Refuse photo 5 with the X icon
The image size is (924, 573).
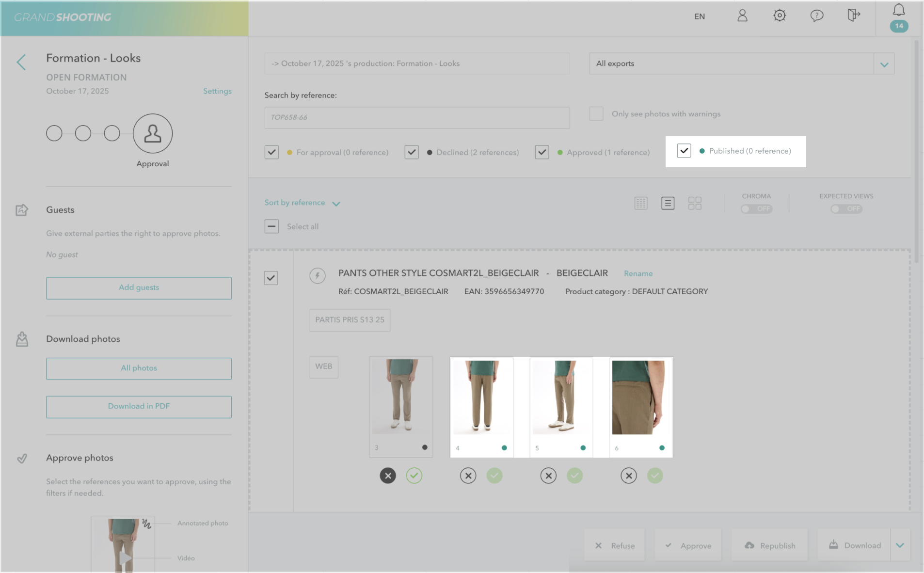pyautogui.click(x=549, y=476)
